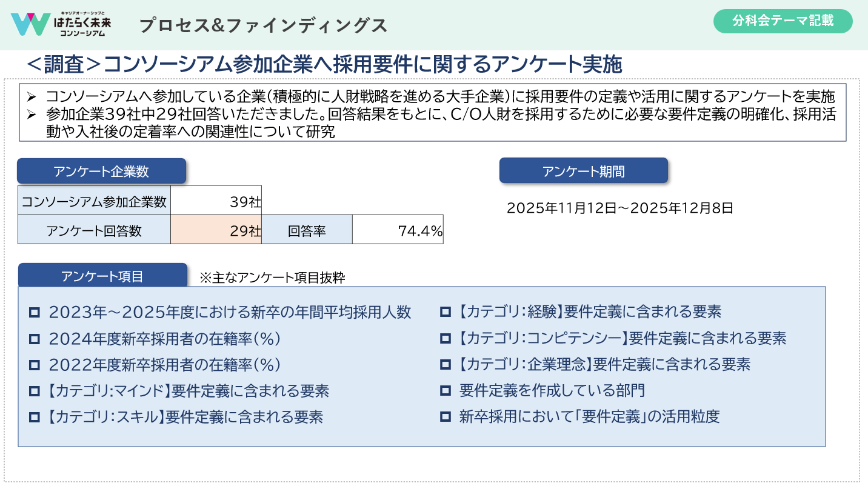Screen dimensions: 868x486
Task: Click square bullet beside カテゴリ:企業理念 item
Action: (446, 364)
